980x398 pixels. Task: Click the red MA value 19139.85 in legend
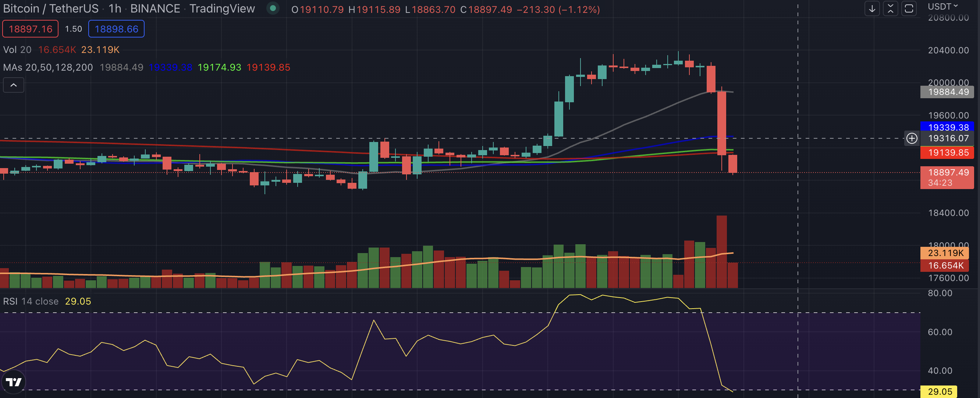[x=269, y=67]
